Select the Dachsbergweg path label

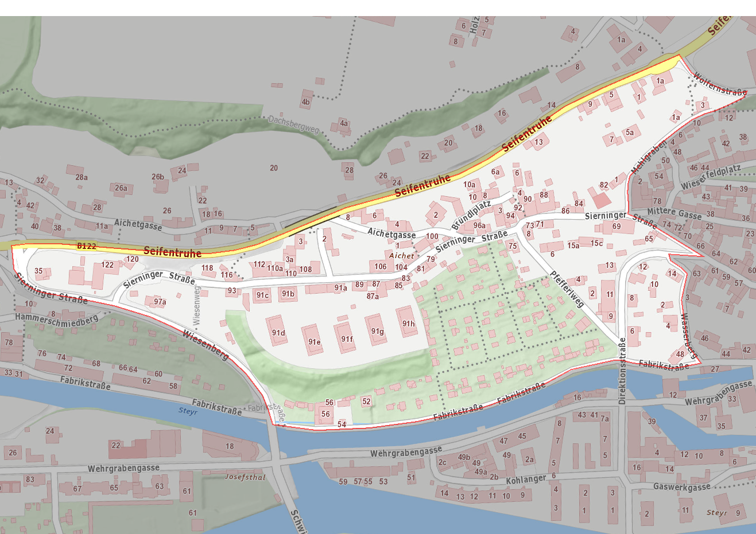(x=293, y=124)
